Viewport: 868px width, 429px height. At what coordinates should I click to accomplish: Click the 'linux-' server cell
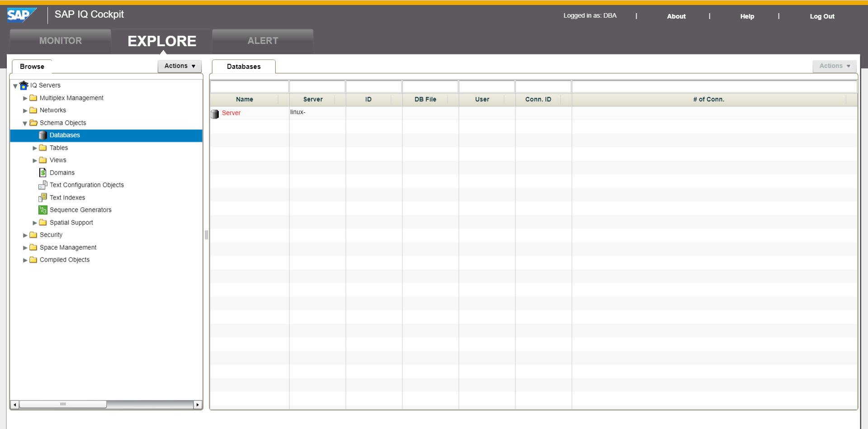(x=317, y=112)
